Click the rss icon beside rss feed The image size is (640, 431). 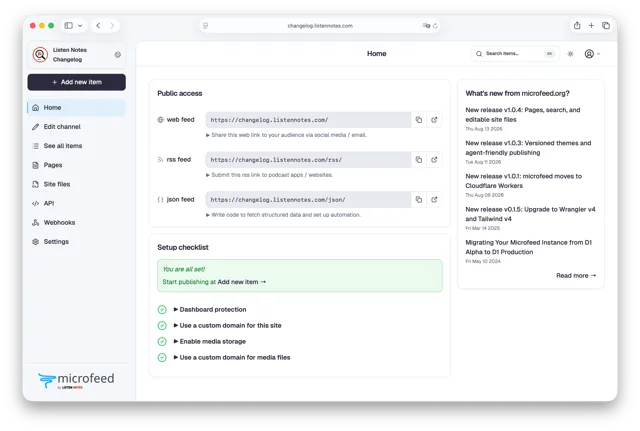(160, 160)
